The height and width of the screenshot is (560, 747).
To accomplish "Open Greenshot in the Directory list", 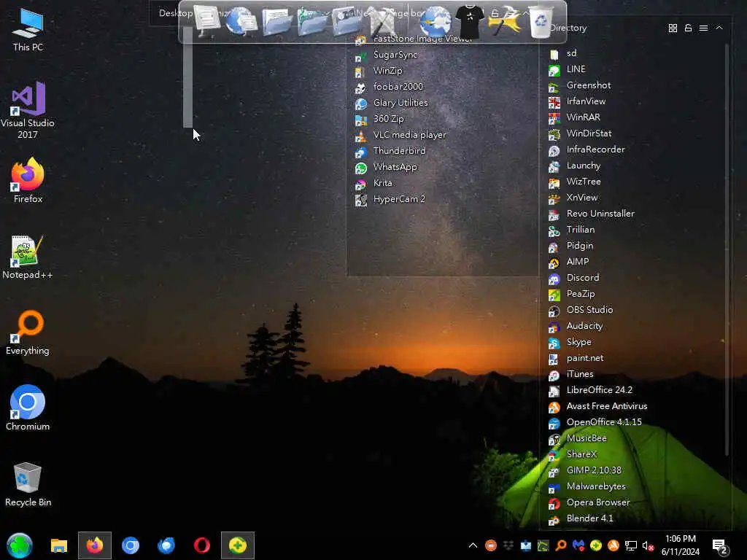I will tap(579, 86).
